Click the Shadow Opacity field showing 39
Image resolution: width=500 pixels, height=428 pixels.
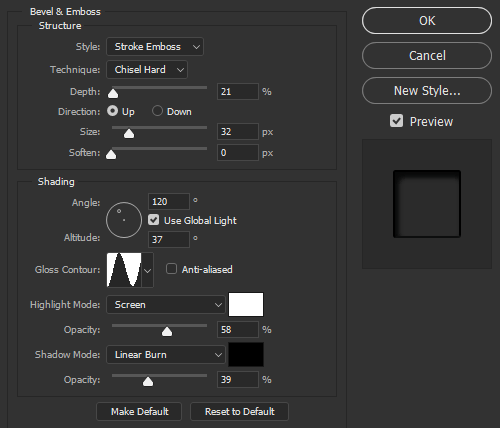point(238,380)
